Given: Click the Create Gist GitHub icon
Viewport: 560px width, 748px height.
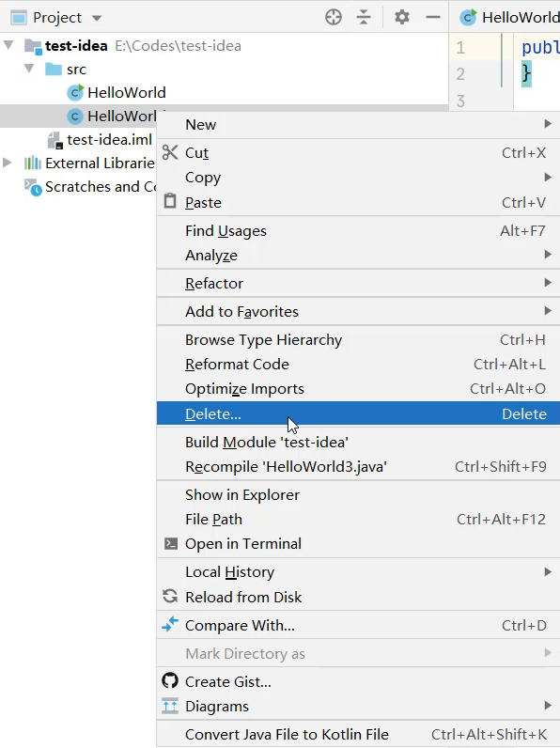Looking at the screenshot, I should pyautogui.click(x=170, y=680).
